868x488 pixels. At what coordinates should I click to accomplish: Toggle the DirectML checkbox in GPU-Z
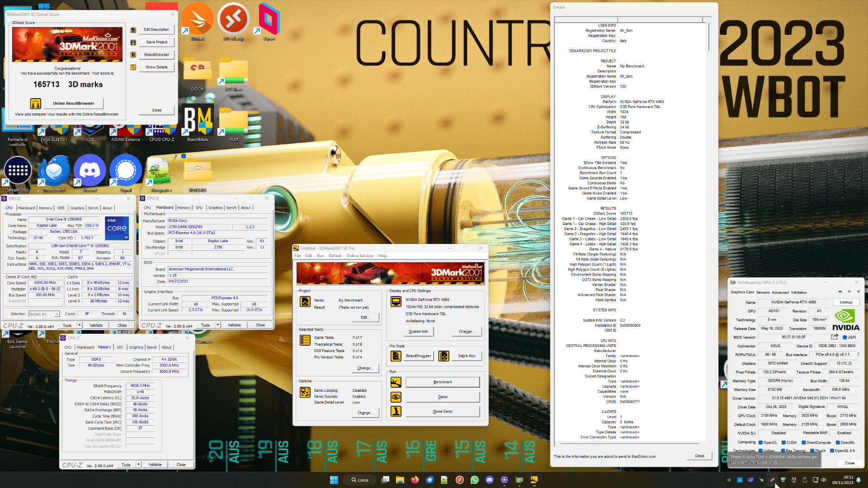pos(838,443)
